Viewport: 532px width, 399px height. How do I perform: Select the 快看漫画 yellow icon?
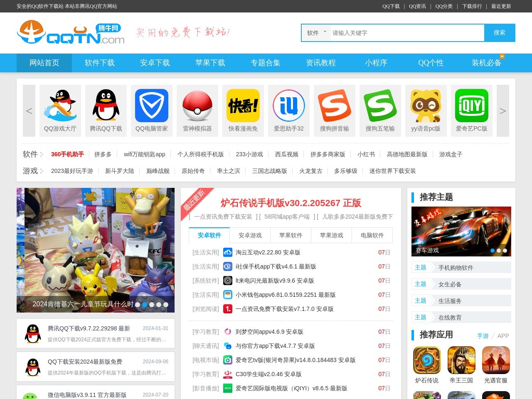click(x=243, y=106)
